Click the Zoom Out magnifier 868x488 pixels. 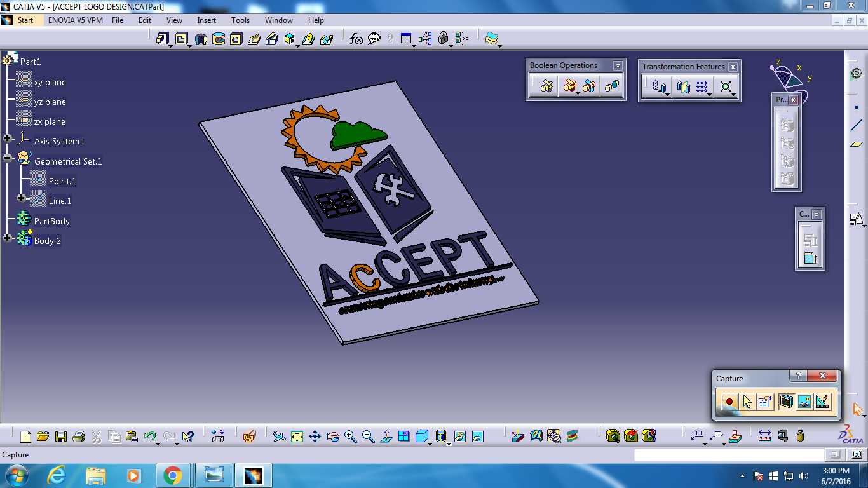pos(368,437)
